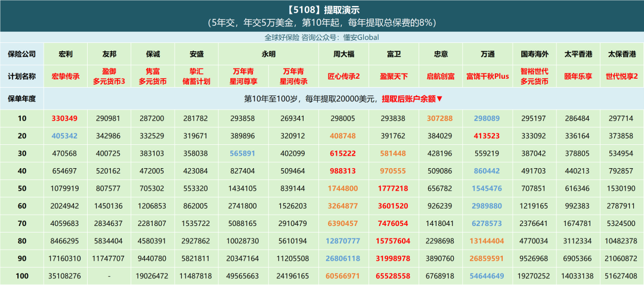The image size is (644, 285).
Task: Click the 保单年度 row label
Action: [22, 98]
